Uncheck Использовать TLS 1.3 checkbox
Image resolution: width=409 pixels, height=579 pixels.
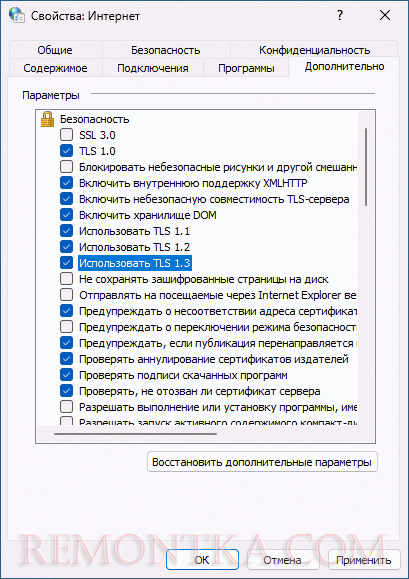[x=66, y=263]
